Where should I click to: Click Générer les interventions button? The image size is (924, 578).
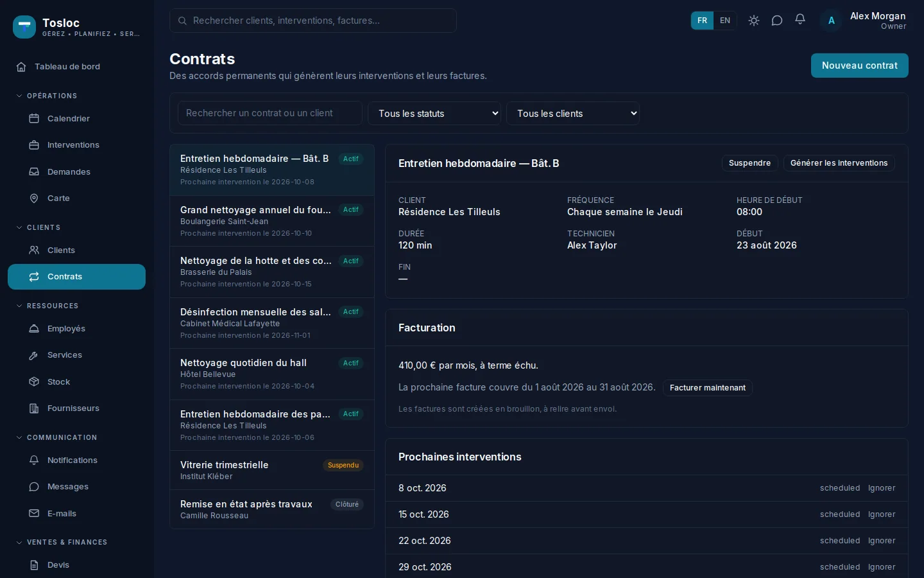click(839, 163)
